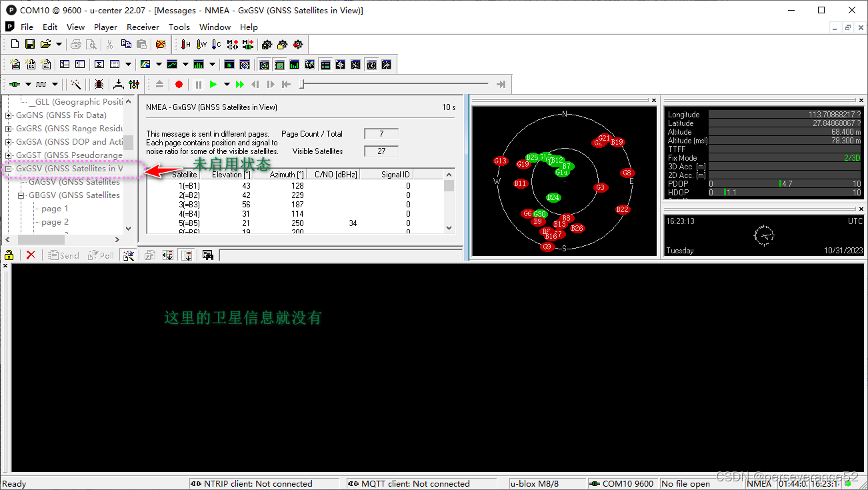
Task: Expand the GxGST tree node
Action: [x=9, y=155]
